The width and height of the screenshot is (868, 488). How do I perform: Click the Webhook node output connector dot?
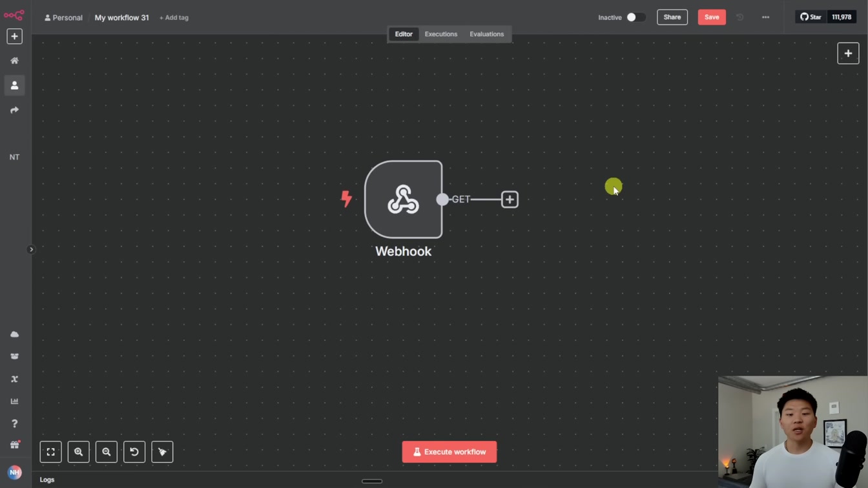pos(442,199)
